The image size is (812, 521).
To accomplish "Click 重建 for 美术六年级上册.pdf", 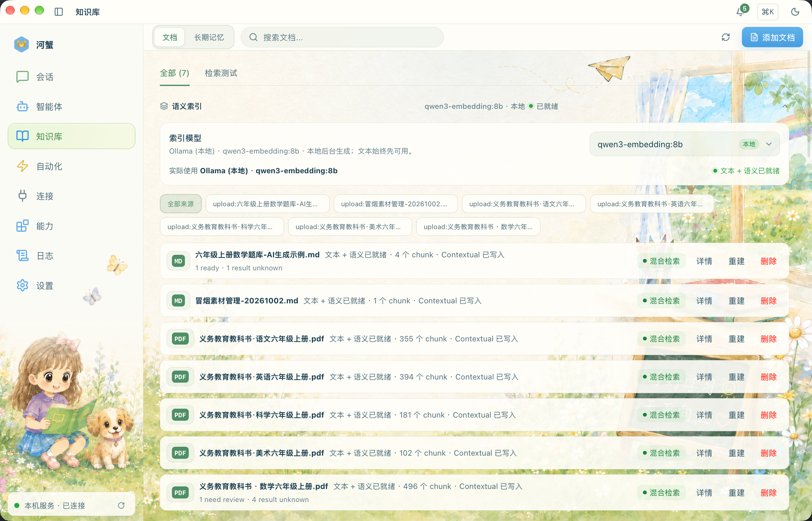I will coord(736,453).
